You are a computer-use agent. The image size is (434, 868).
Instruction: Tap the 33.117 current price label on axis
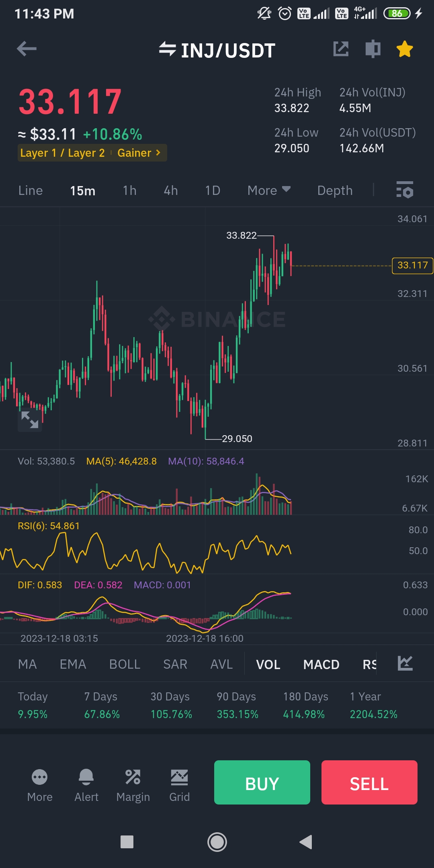412,266
